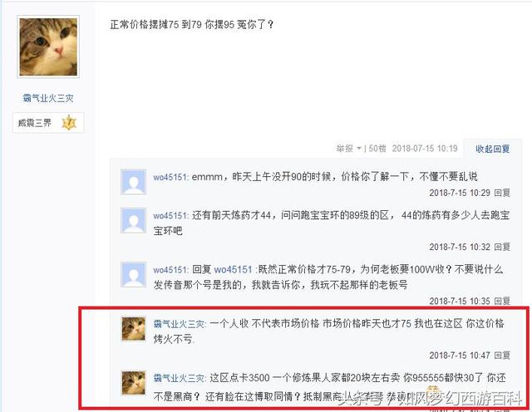Reply to the 10:47 comment via 回复
This screenshot has width=532, height=412.
click(502, 355)
